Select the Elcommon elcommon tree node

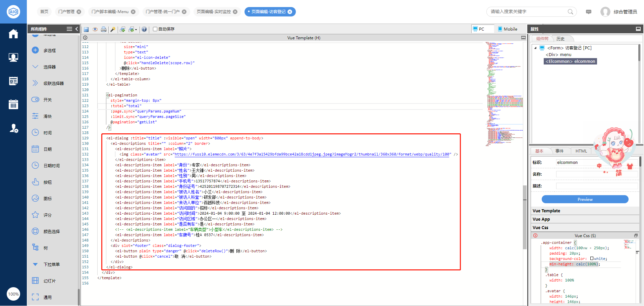point(570,61)
